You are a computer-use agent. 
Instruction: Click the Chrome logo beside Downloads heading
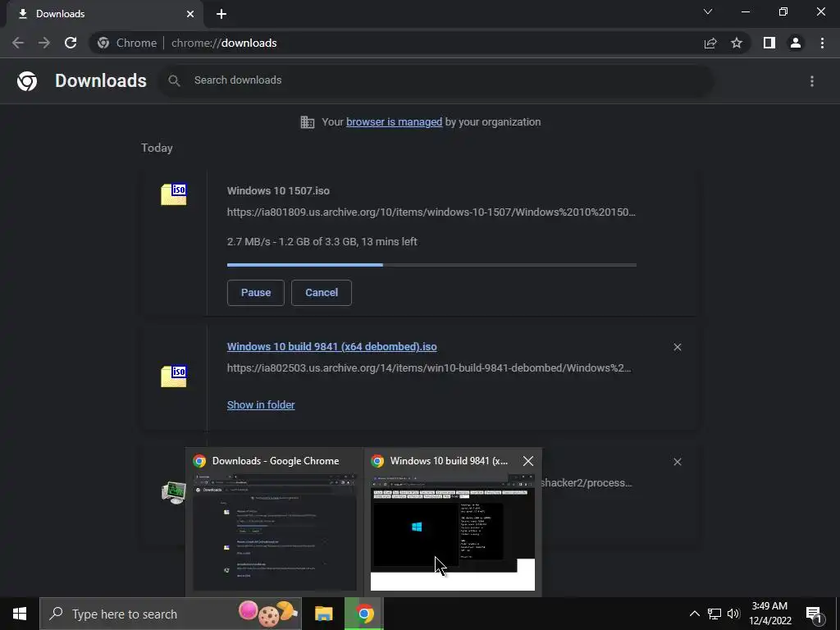point(27,81)
